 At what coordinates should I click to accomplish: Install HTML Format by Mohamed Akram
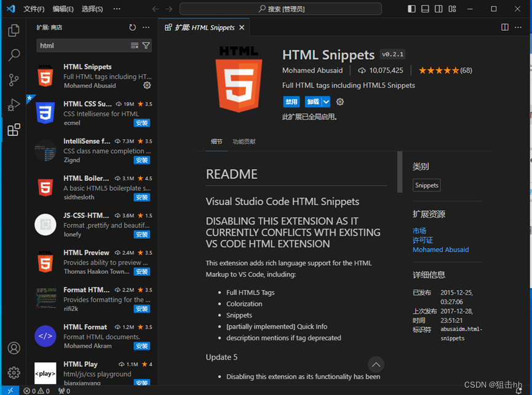point(142,346)
